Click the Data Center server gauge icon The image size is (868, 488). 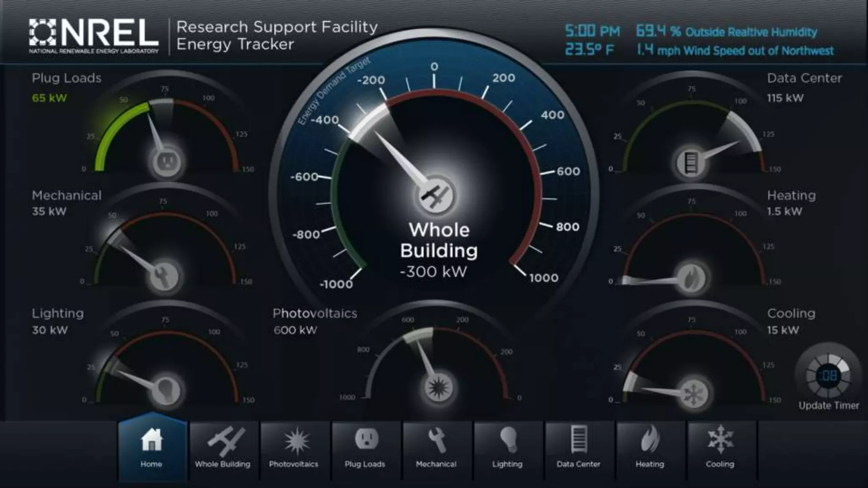tap(690, 162)
